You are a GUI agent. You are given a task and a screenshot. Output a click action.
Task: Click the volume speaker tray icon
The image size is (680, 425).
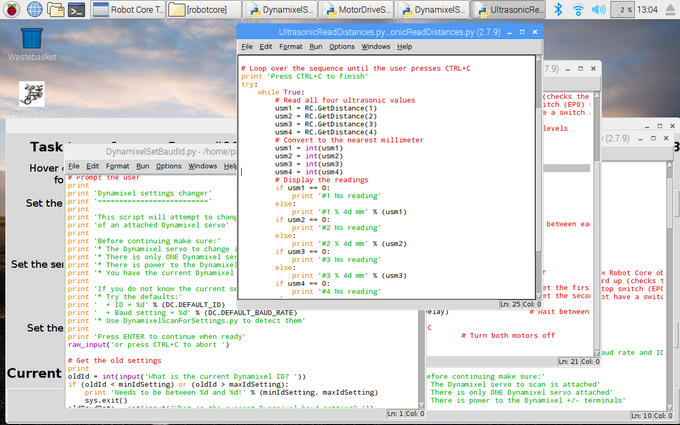point(598,10)
